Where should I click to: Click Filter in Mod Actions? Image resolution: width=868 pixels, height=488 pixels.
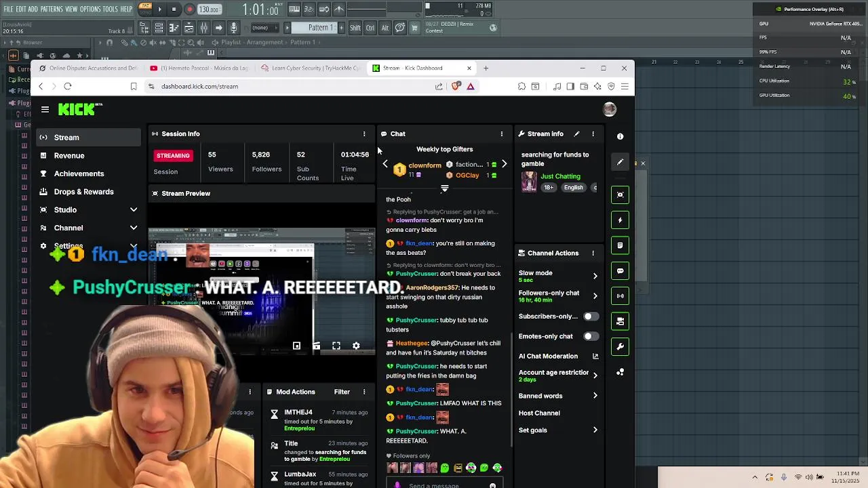coord(342,392)
